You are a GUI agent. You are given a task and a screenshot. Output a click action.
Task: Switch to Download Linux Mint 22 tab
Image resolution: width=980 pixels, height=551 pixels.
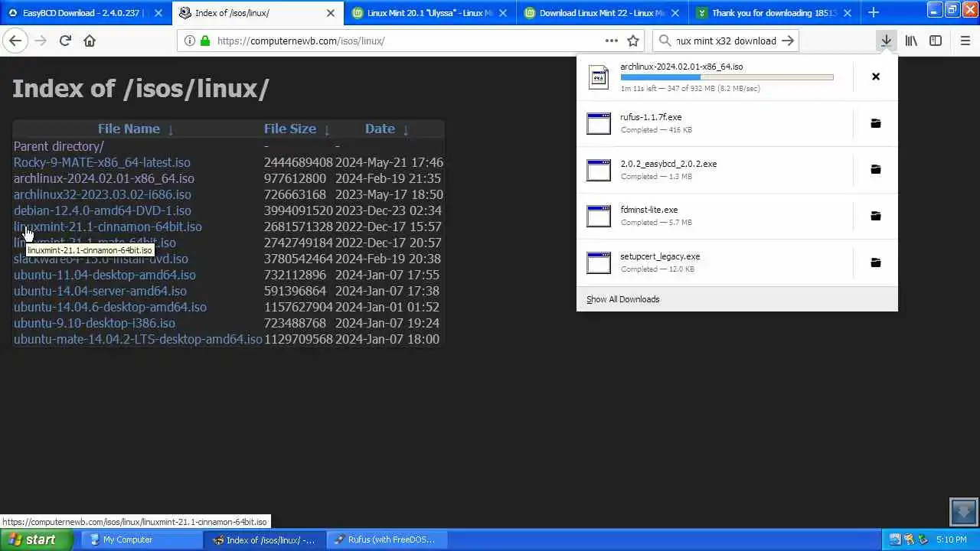tap(601, 13)
